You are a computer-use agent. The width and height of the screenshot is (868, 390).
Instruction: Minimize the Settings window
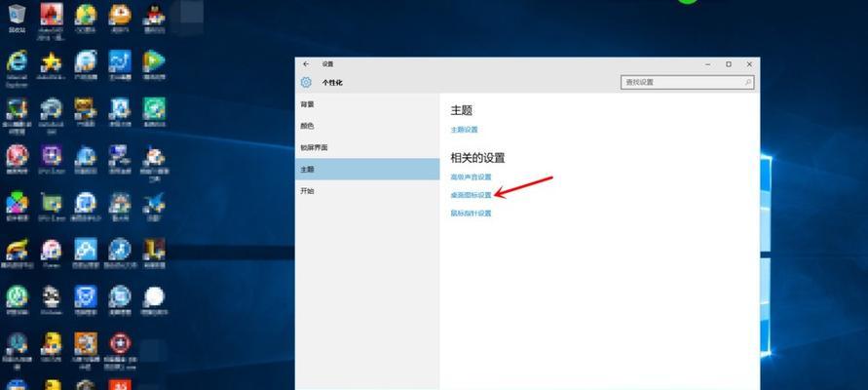(708, 64)
